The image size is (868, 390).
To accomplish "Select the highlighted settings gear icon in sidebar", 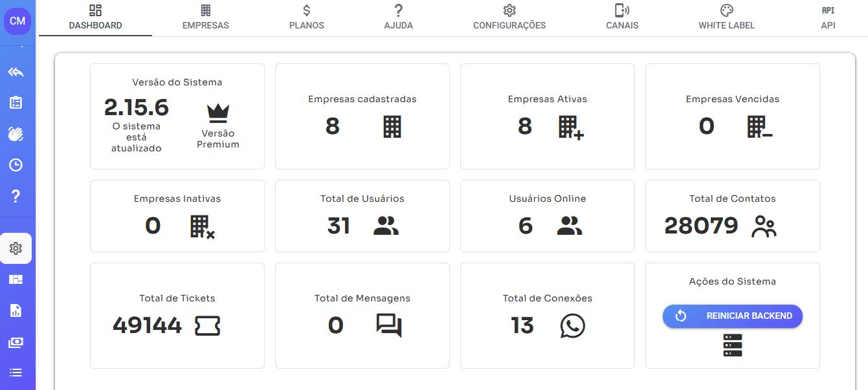I will (16, 248).
